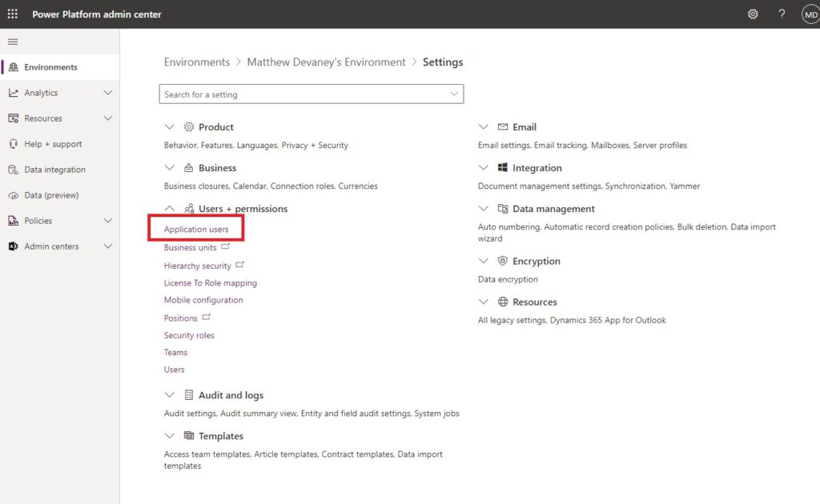Collapse the Users + permissions section
Viewport: 820px width, 504px height.
pyautogui.click(x=170, y=208)
